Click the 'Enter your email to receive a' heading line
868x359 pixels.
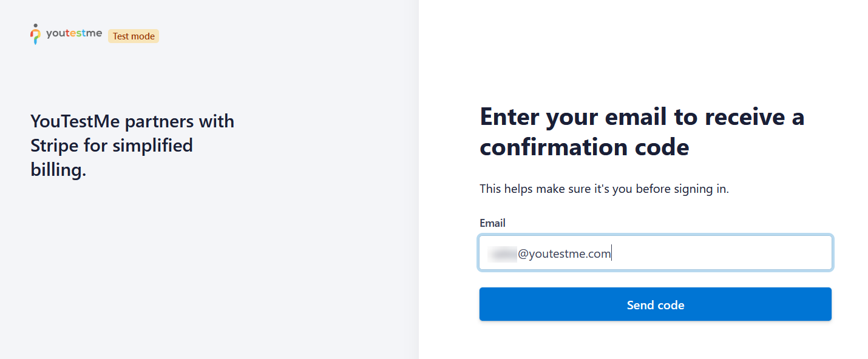[x=642, y=116]
